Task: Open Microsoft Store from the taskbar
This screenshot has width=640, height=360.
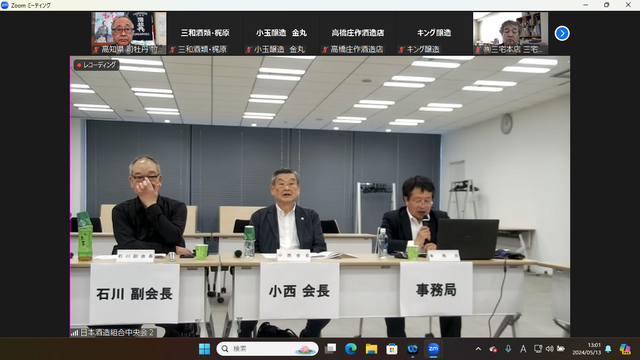Action: (x=392, y=349)
